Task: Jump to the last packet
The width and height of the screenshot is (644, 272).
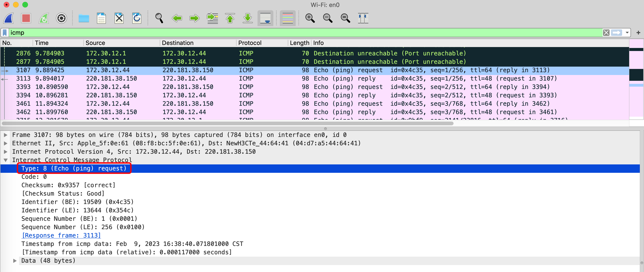Action: pyautogui.click(x=248, y=18)
